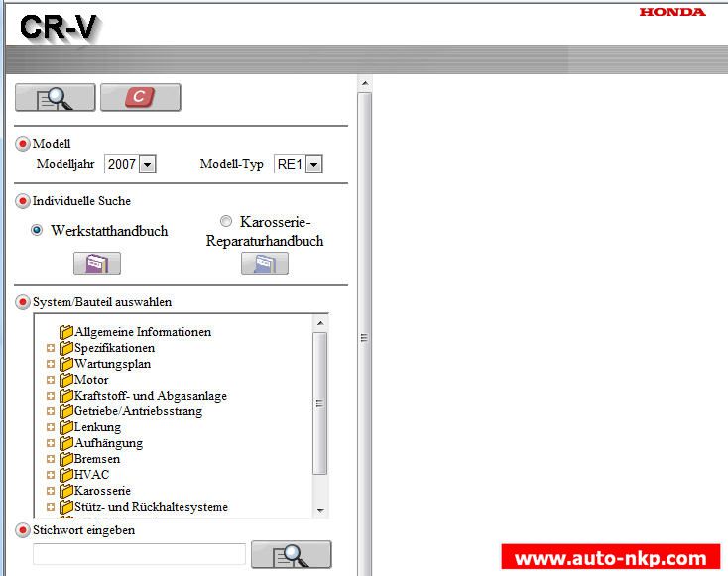Select Stütz- und Rückhaltesysteme tree entry
Screen dimensions: 728x576
(x=152, y=506)
